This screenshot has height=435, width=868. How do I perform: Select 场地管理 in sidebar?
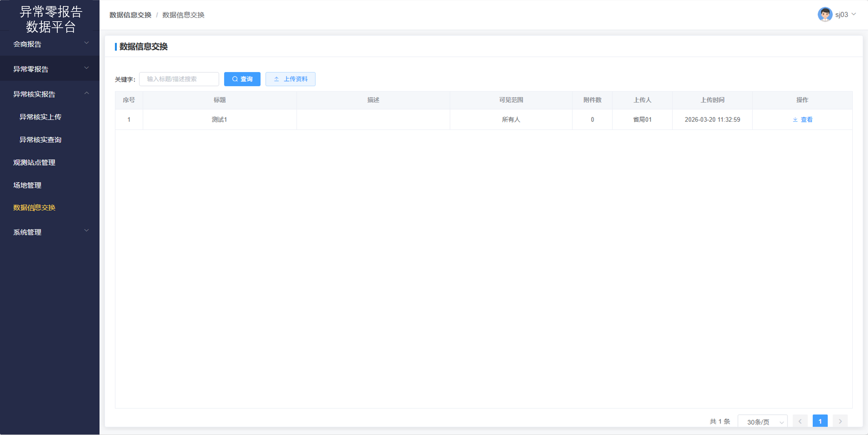tap(27, 185)
